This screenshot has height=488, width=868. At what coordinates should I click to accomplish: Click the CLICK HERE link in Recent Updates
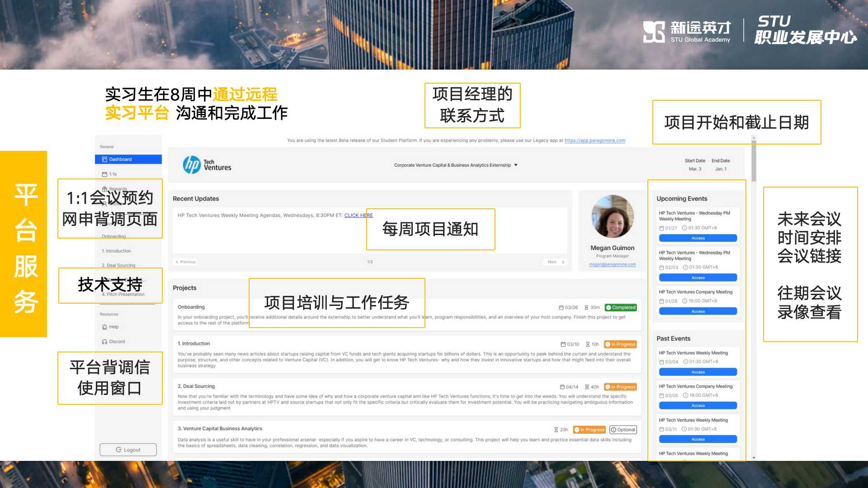[x=359, y=215]
